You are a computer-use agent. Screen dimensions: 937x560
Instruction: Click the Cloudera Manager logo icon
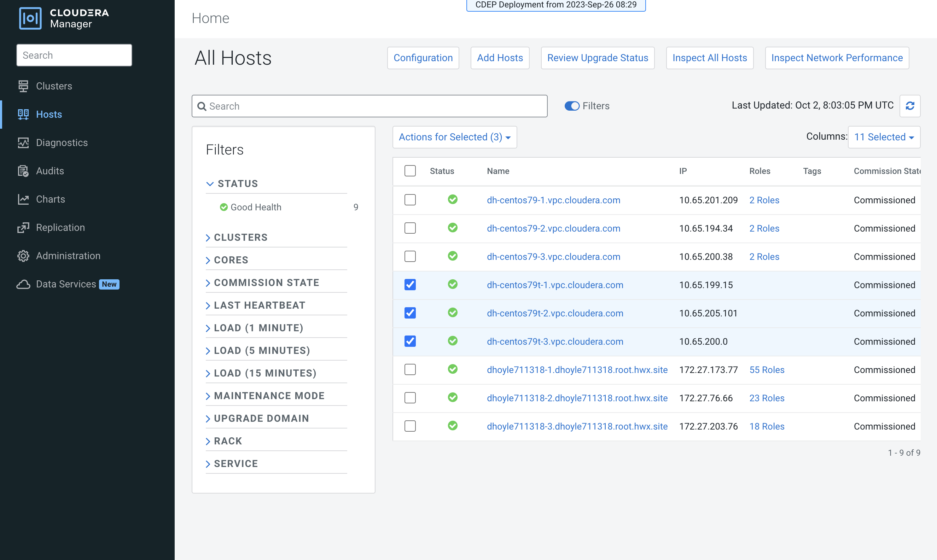(x=30, y=18)
